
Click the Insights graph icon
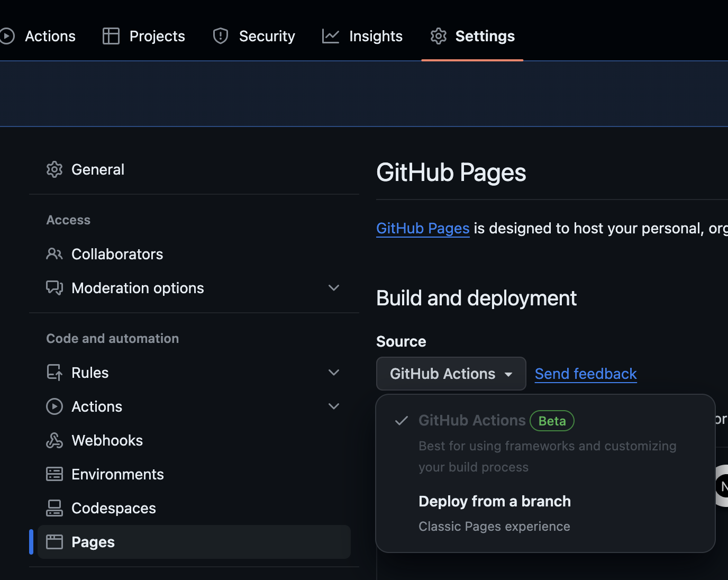click(x=331, y=36)
